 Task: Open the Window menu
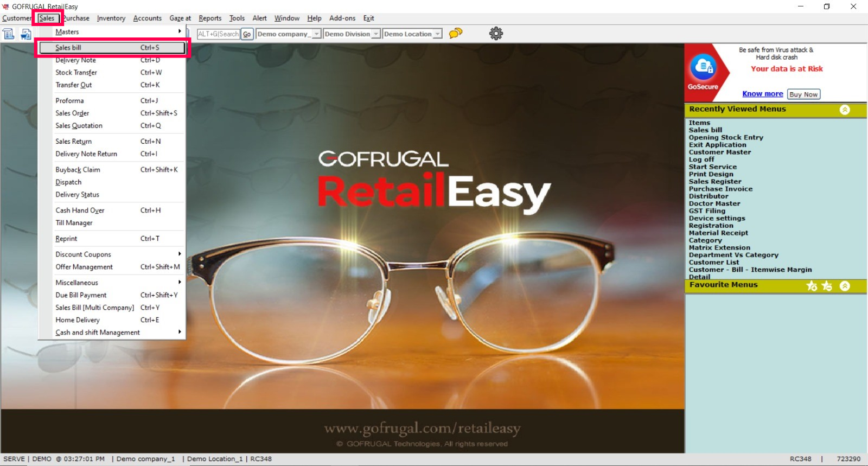pyautogui.click(x=287, y=18)
